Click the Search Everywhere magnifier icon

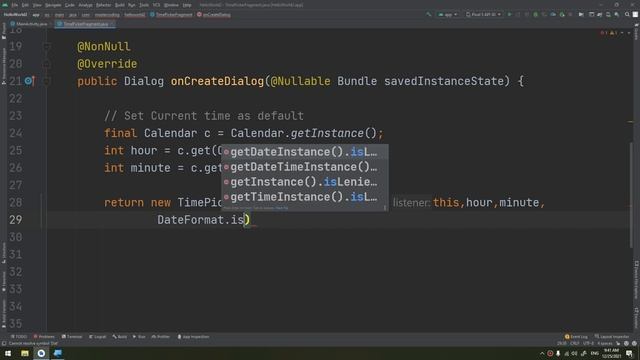click(627, 14)
